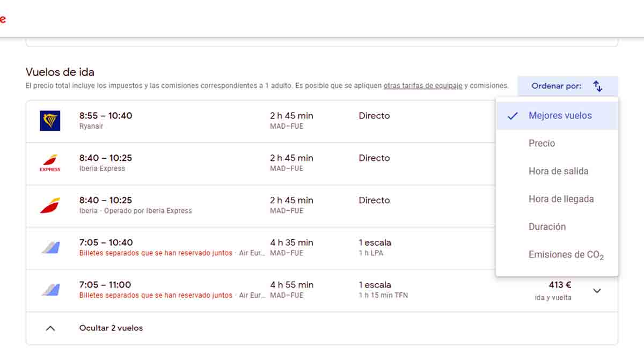
Task: Click Air Europa logo on 7:05–10:40 flight
Action: [x=50, y=248]
